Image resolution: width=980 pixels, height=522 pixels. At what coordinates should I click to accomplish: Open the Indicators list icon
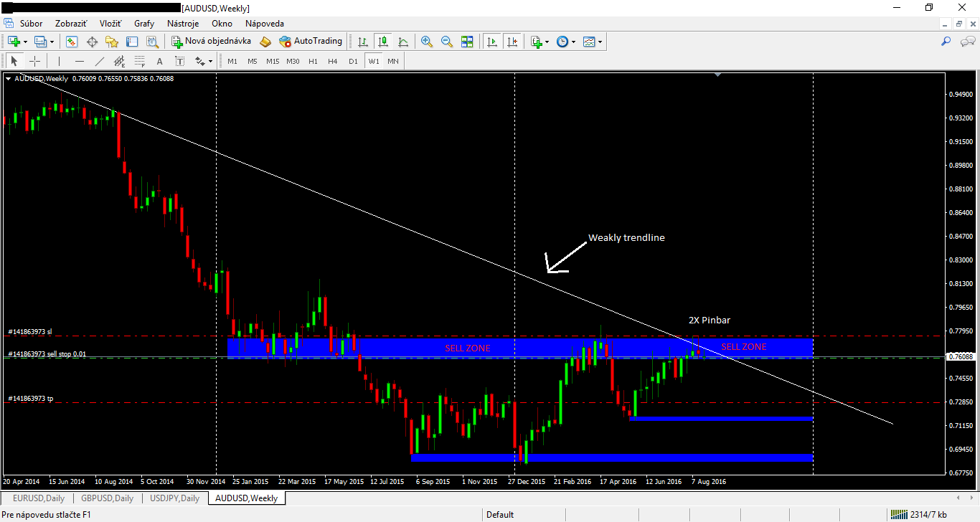[x=536, y=42]
